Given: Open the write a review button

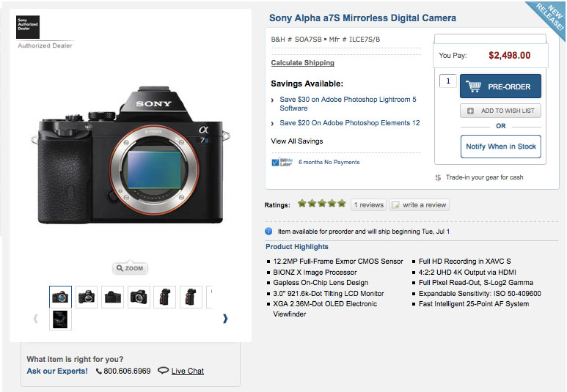Looking at the screenshot, I should pyautogui.click(x=419, y=205).
